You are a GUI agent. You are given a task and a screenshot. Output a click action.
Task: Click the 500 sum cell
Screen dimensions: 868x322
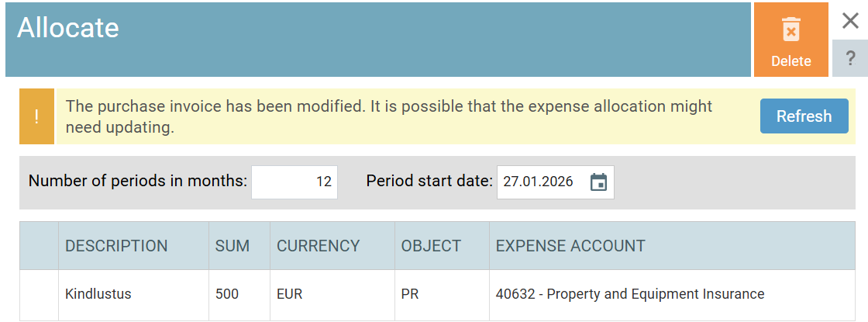click(x=239, y=294)
